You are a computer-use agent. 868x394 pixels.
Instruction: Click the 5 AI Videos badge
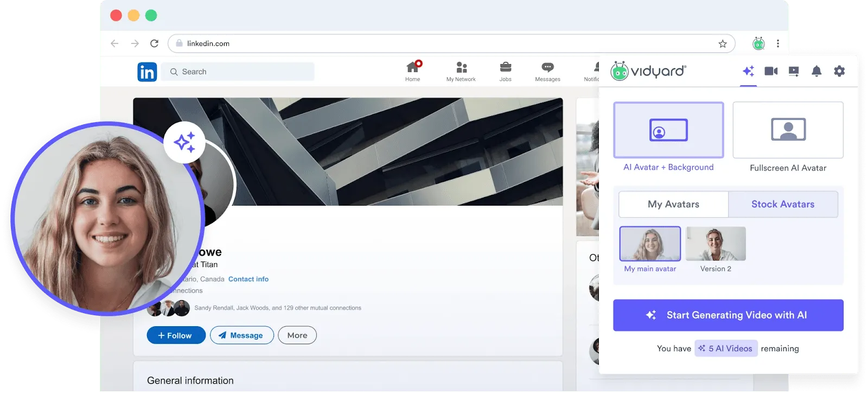(726, 348)
